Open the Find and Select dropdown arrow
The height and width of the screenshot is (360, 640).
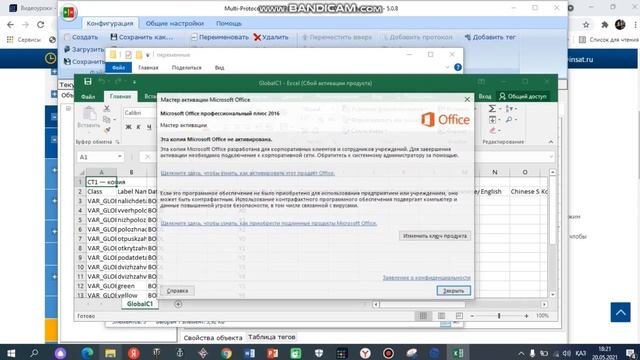point(516,120)
